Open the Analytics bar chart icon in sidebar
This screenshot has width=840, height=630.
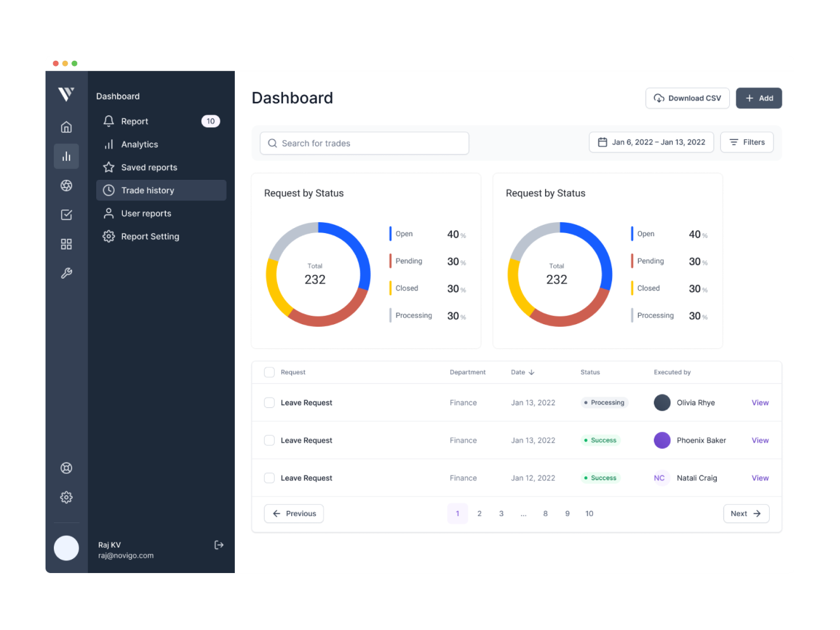pyautogui.click(x=66, y=156)
